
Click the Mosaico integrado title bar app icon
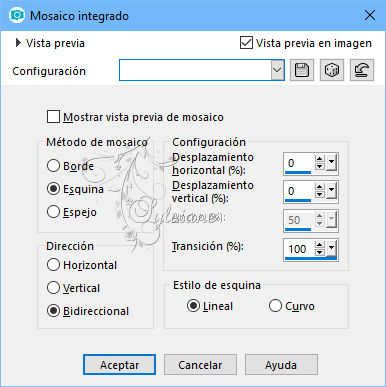pos(16,15)
